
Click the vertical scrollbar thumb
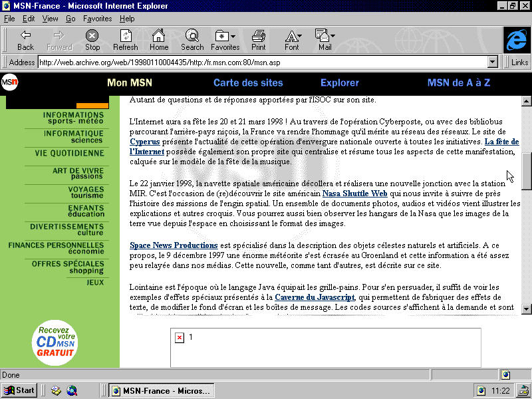(526, 171)
